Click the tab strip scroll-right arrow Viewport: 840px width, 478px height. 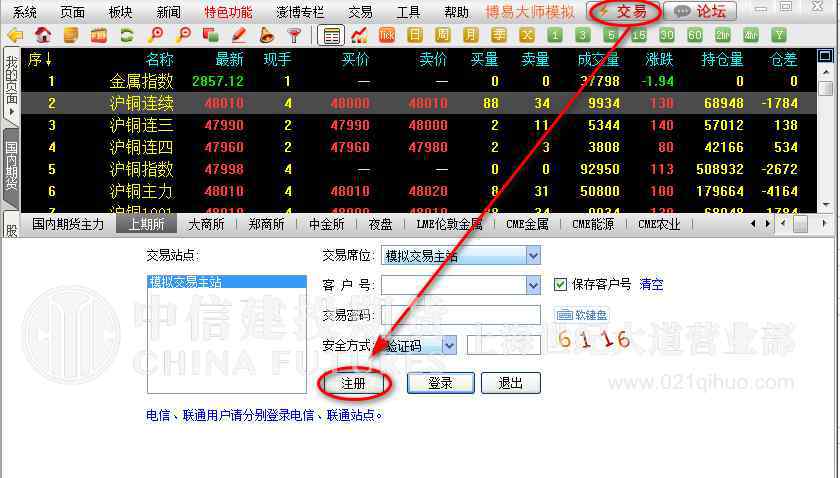768,224
